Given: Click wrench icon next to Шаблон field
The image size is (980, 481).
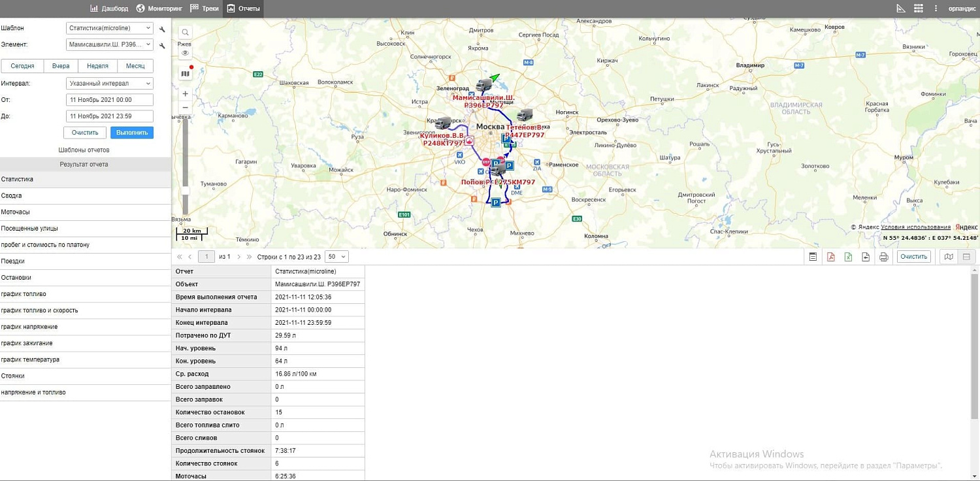Looking at the screenshot, I should click(x=162, y=29).
